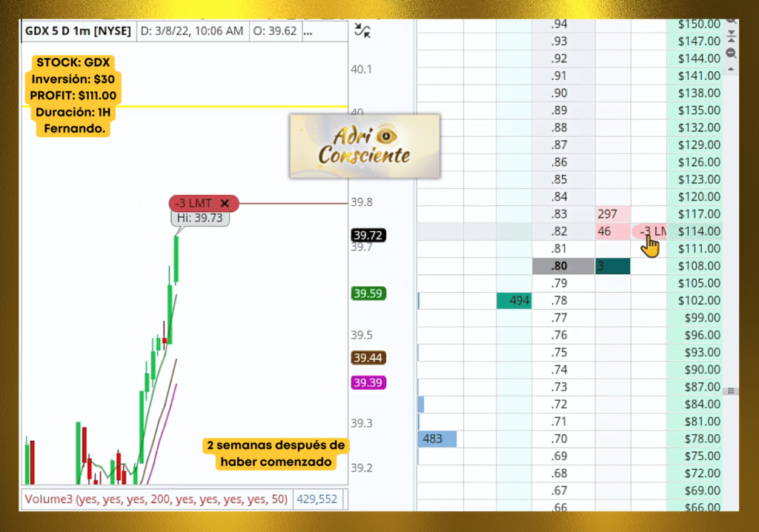Cancel the -3 LMT order with its X
The height and width of the screenshot is (532, 759).
point(225,203)
